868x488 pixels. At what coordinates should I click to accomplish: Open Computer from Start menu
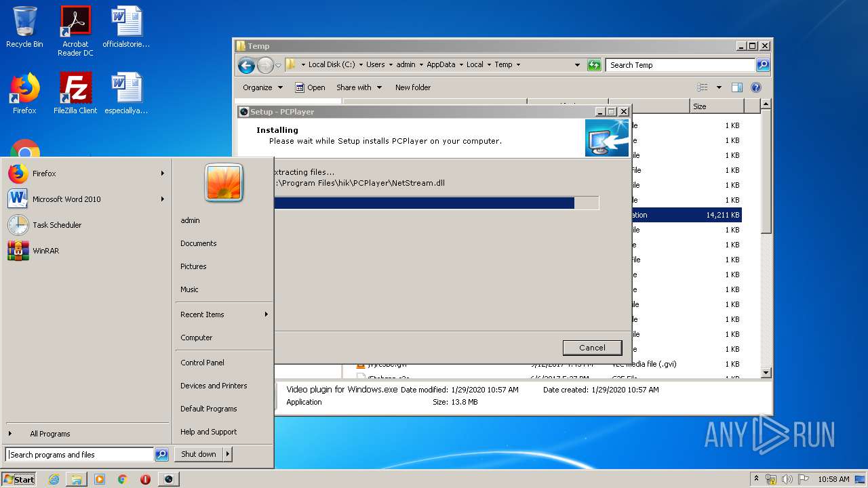tap(197, 338)
